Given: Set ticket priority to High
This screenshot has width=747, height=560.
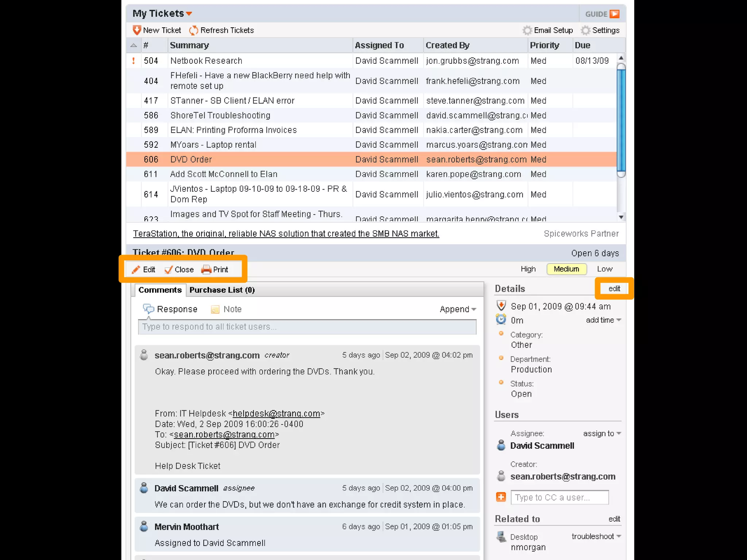Looking at the screenshot, I should (x=528, y=269).
